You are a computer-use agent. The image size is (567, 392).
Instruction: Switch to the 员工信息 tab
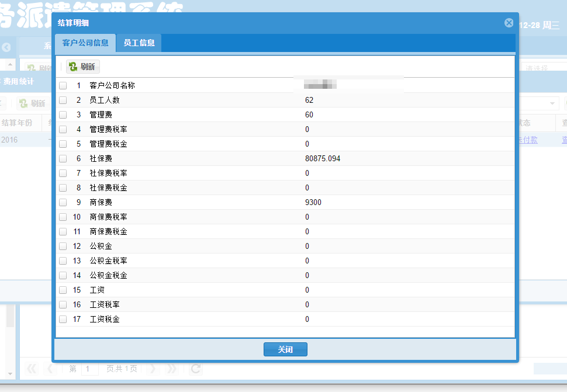[x=139, y=43]
